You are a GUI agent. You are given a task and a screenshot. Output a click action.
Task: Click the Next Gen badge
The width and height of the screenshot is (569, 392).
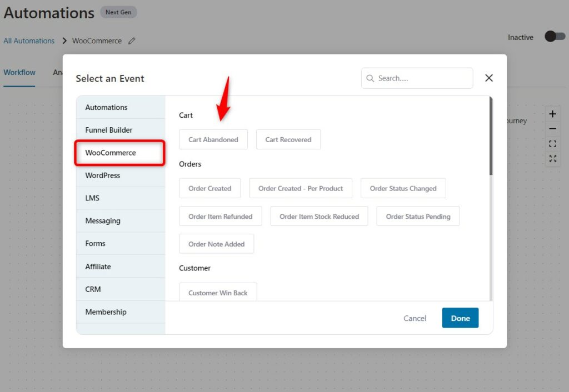[x=118, y=12]
